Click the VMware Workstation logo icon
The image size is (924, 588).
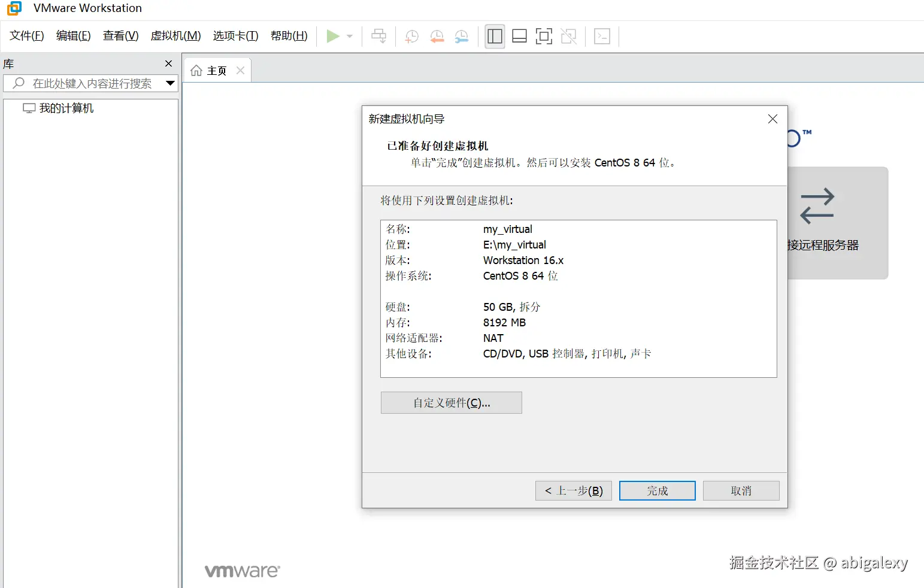(13, 8)
